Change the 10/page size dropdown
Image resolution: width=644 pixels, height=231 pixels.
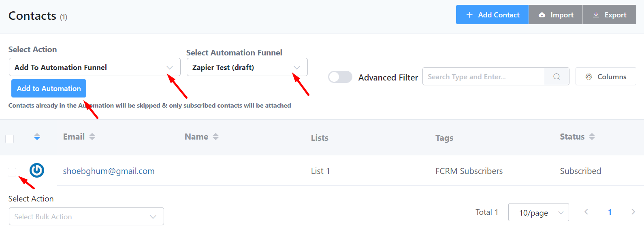click(x=538, y=212)
